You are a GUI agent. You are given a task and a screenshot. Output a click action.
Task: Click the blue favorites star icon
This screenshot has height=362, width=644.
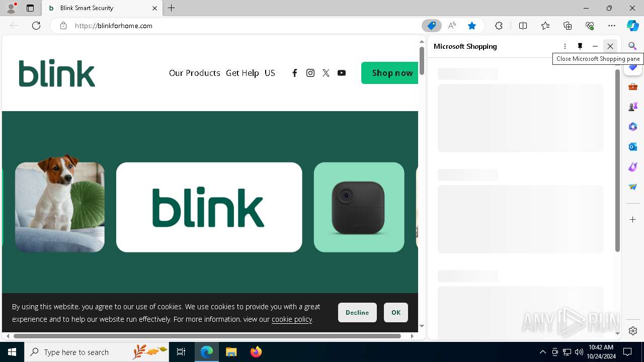(472, 26)
